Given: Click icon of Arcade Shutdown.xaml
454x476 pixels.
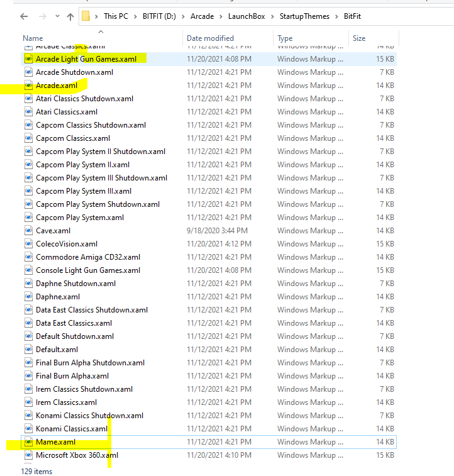Looking at the screenshot, I should coord(28,72).
